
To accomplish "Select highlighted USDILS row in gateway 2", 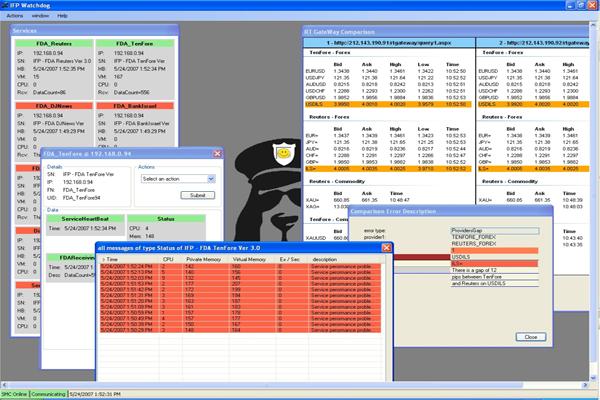I will tap(533, 104).
